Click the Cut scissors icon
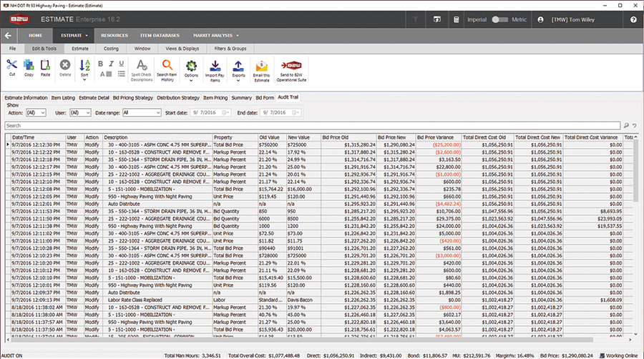The height and width of the screenshot is (359, 644). tap(12, 65)
